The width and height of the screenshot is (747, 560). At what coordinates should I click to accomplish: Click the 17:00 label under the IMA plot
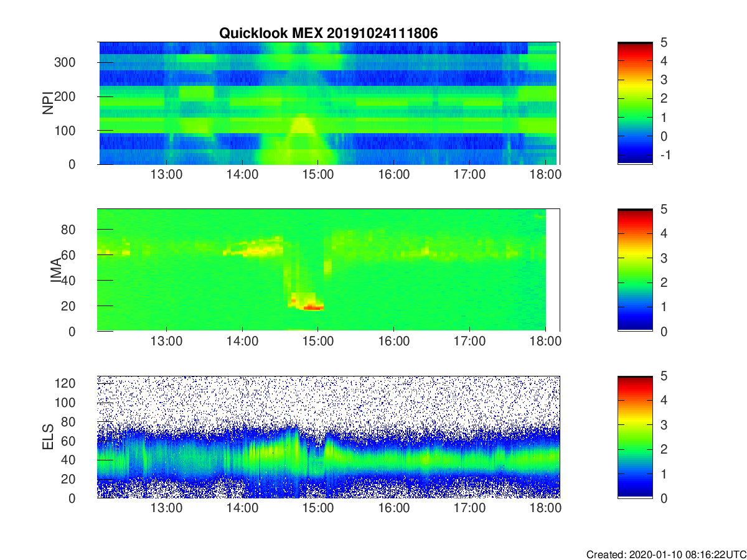469,342
